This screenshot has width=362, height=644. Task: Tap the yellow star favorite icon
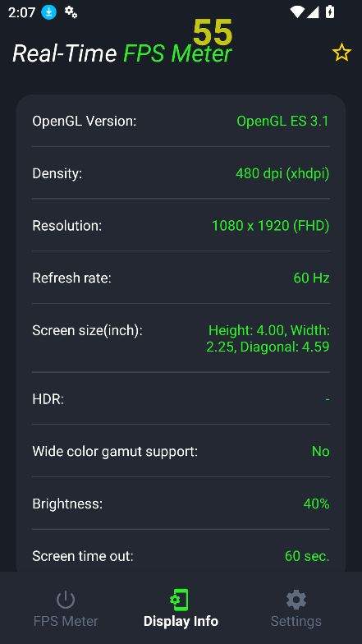coord(341,53)
